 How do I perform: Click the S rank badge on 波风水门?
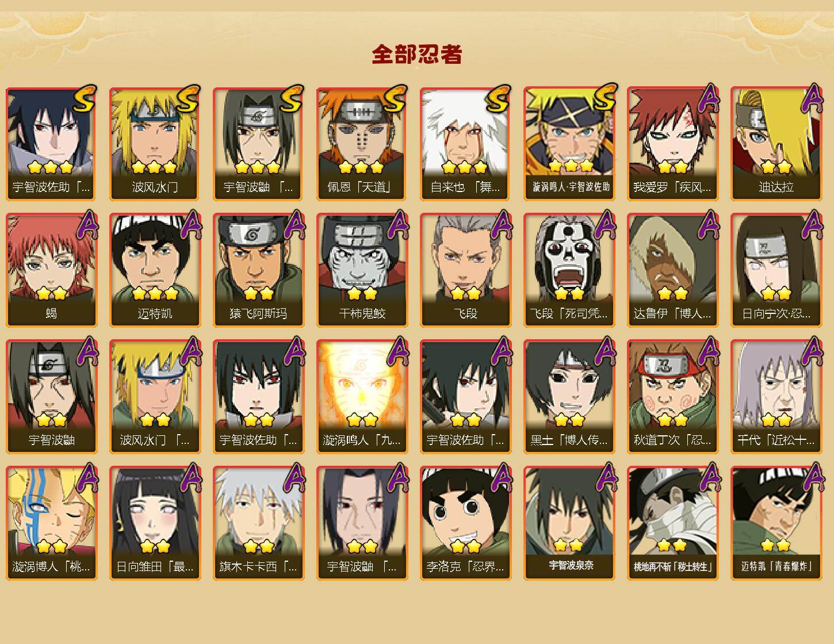(x=188, y=98)
